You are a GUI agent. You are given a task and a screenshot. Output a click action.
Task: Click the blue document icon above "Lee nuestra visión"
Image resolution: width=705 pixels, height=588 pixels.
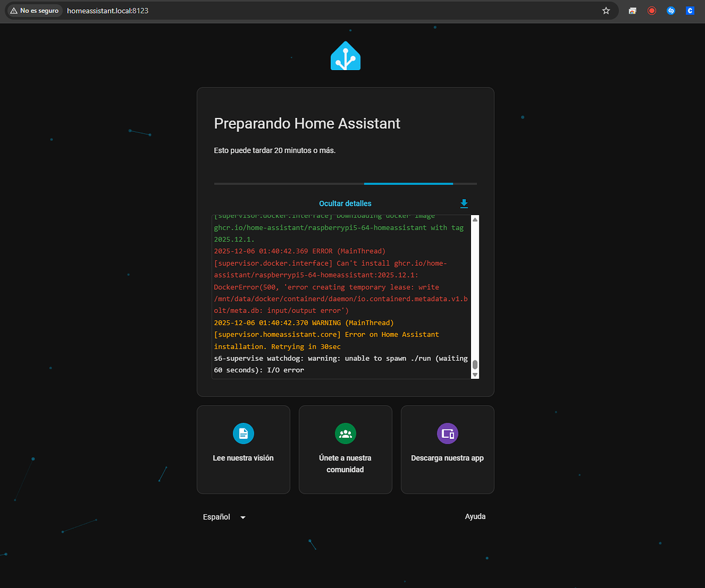click(x=243, y=433)
